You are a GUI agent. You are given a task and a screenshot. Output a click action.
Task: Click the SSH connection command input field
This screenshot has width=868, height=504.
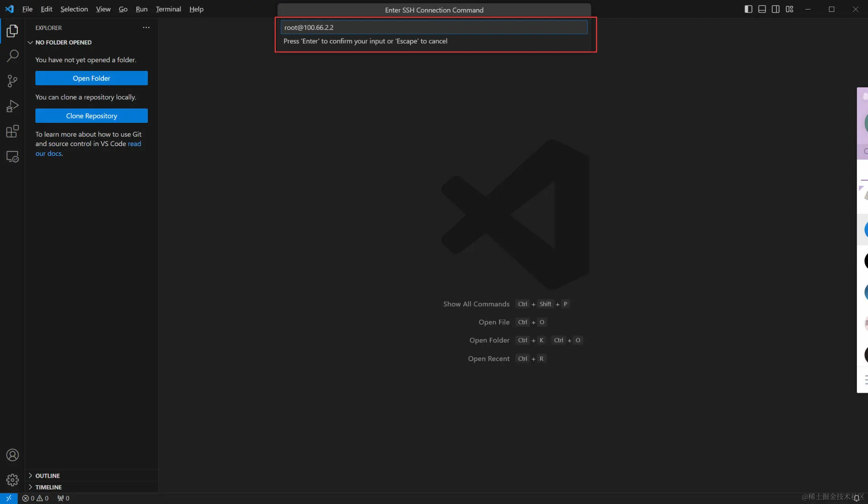[x=434, y=27]
